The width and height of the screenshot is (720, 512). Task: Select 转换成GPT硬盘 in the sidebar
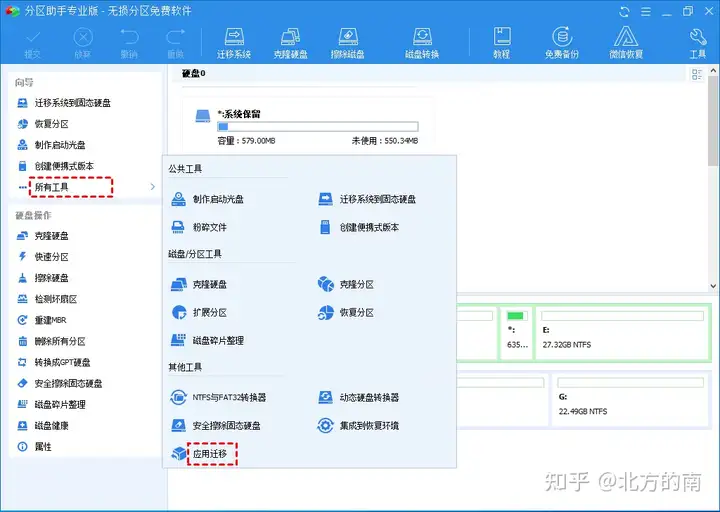pos(54,362)
